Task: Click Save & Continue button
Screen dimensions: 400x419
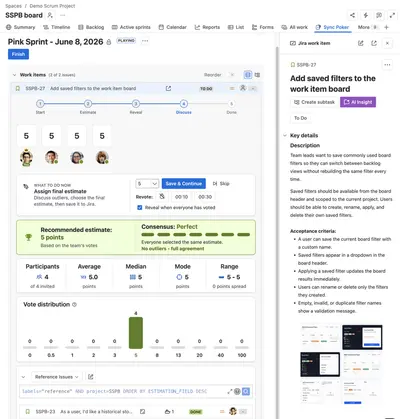Action: (184, 184)
